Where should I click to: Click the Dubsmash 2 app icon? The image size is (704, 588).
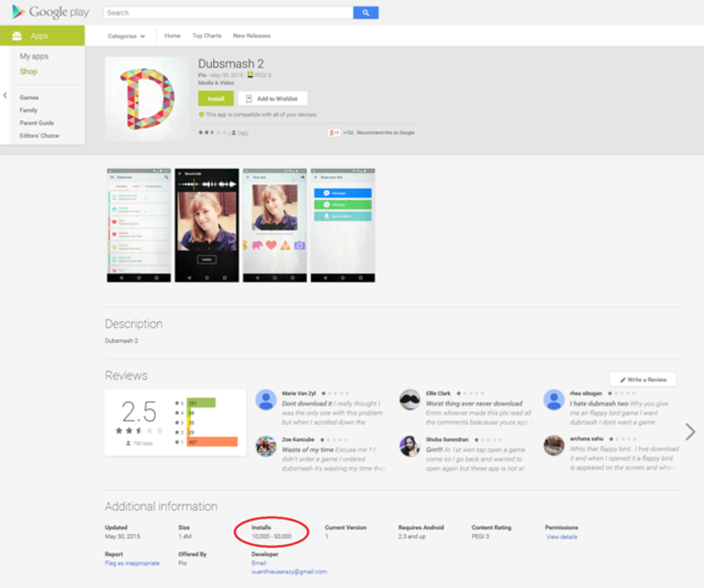[147, 99]
